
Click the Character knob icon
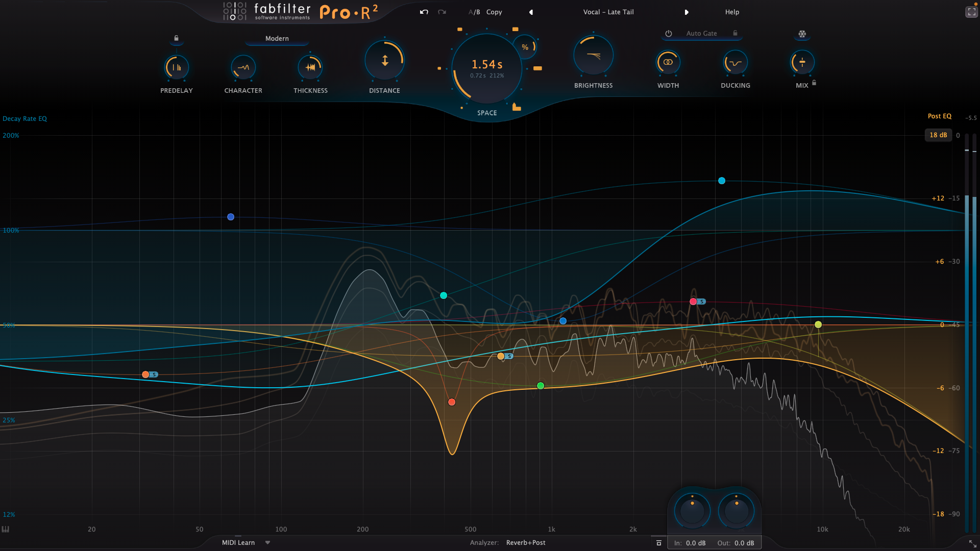pyautogui.click(x=243, y=67)
